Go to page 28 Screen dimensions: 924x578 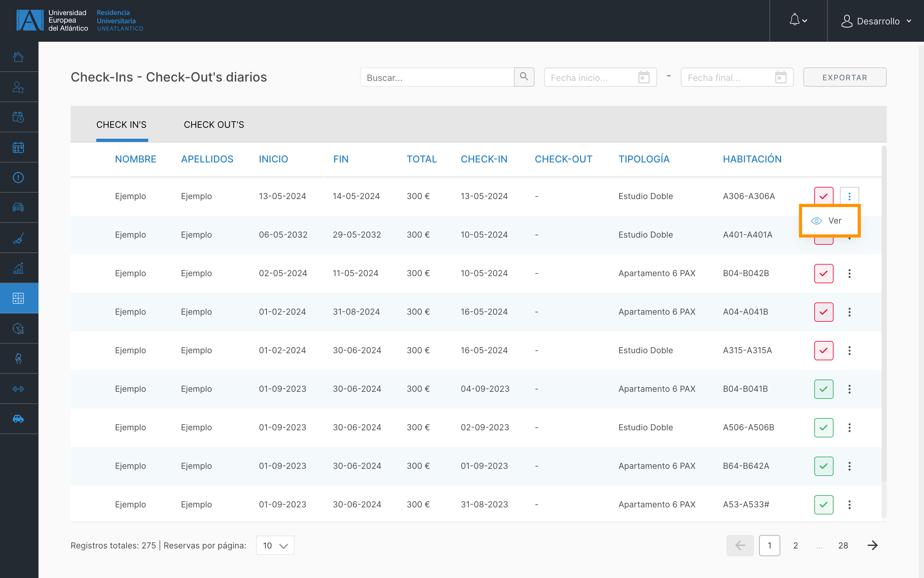point(843,546)
